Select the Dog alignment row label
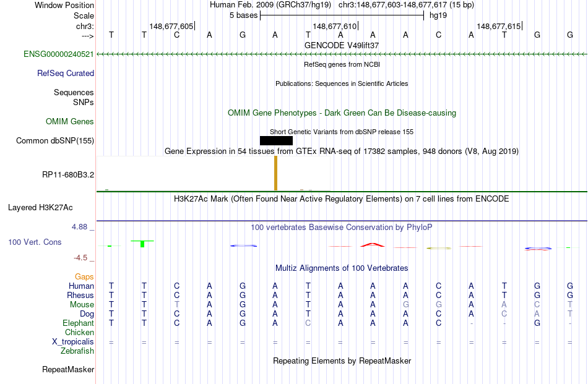 [x=87, y=314]
